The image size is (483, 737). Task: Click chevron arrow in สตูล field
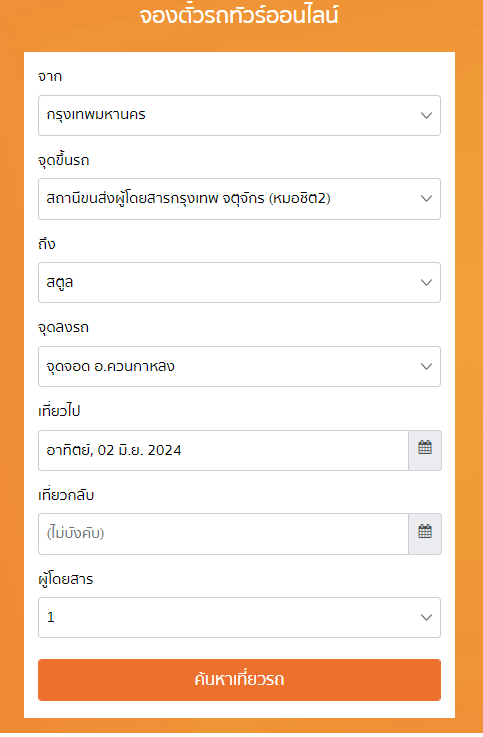(426, 282)
